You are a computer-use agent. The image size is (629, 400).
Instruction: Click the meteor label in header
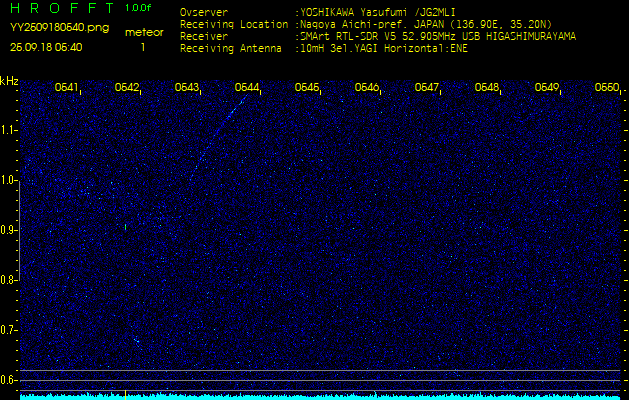click(143, 32)
